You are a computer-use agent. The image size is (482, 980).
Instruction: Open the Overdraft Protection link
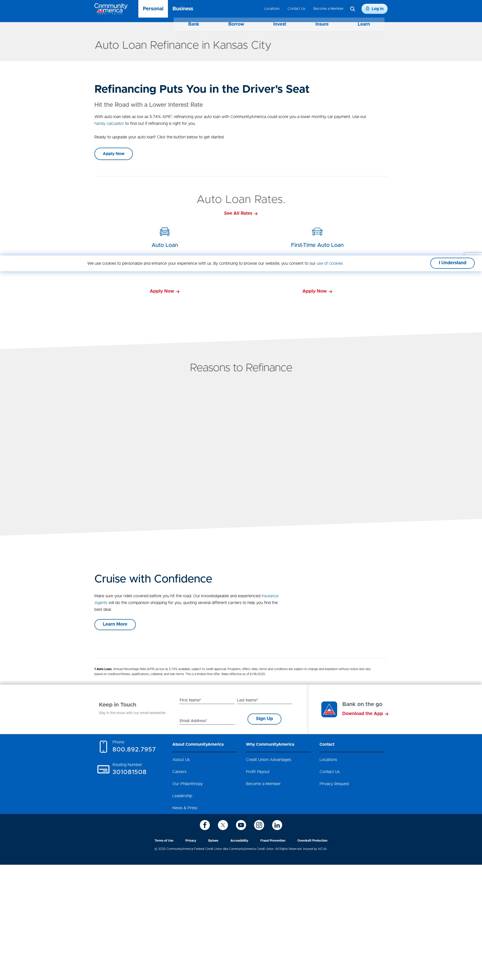[312, 841]
